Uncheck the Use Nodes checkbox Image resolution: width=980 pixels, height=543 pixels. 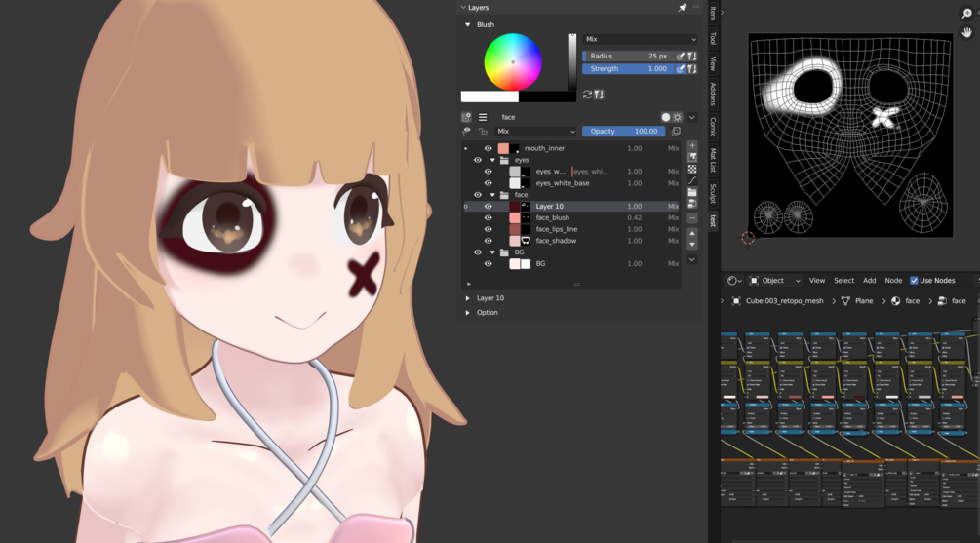tap(914, 281)
